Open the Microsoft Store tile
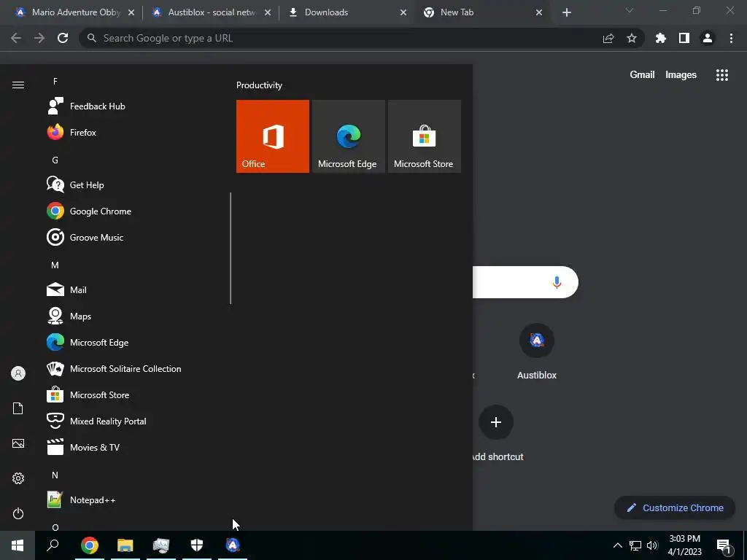 click(424, 136)
